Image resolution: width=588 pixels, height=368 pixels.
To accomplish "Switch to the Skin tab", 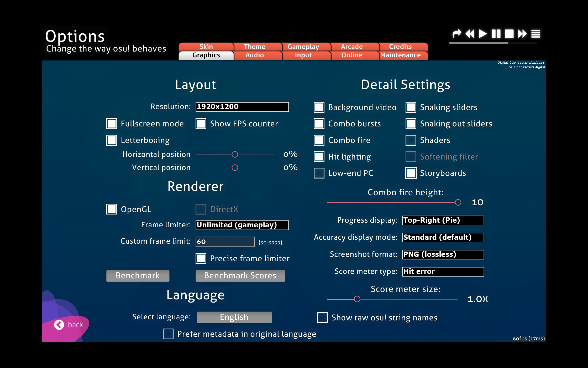I will [206, 47].
